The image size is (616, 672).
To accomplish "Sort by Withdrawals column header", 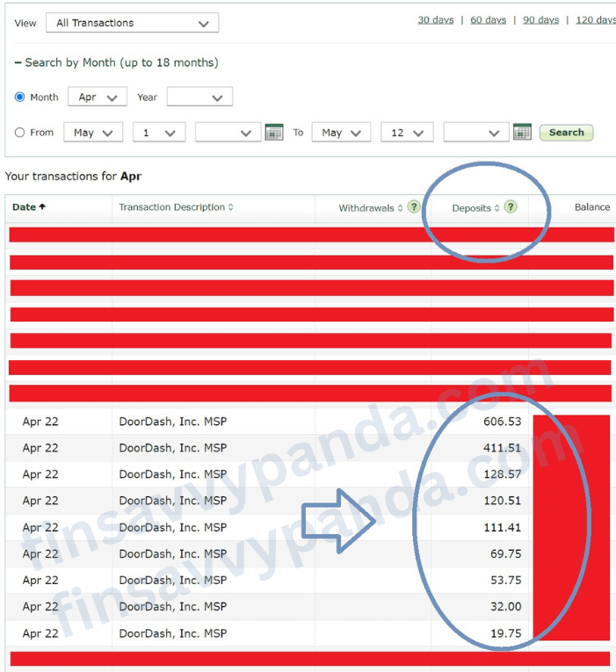I will [x=371, y=208].
